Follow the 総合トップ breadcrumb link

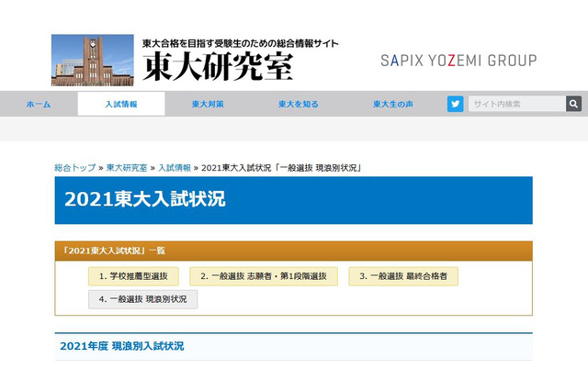tap(75, 168)
